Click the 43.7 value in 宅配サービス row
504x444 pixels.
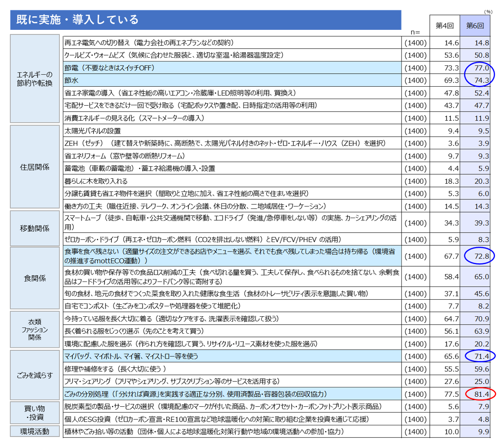(x=451, y=106)
